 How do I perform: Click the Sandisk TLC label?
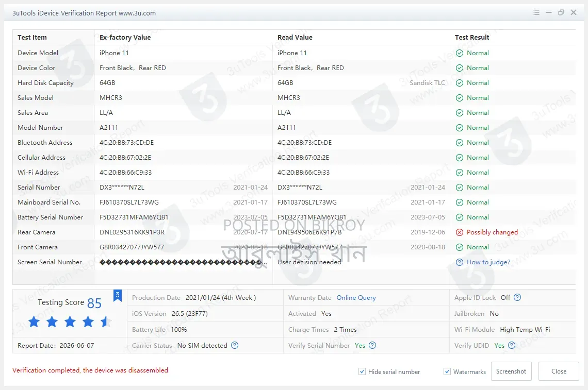[x=428, y=83]
